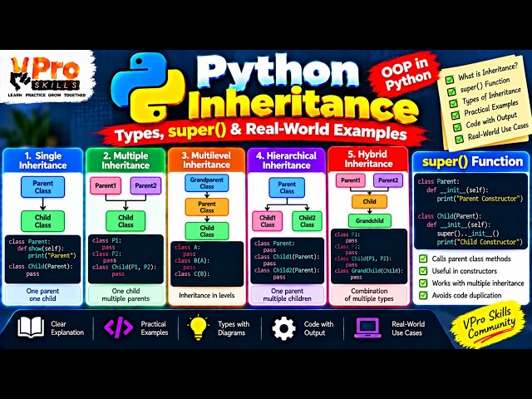Screen dimensions: 532x399
Task: Click green Child Class box in Multilevel panel
Action: (x=207, y=231)
